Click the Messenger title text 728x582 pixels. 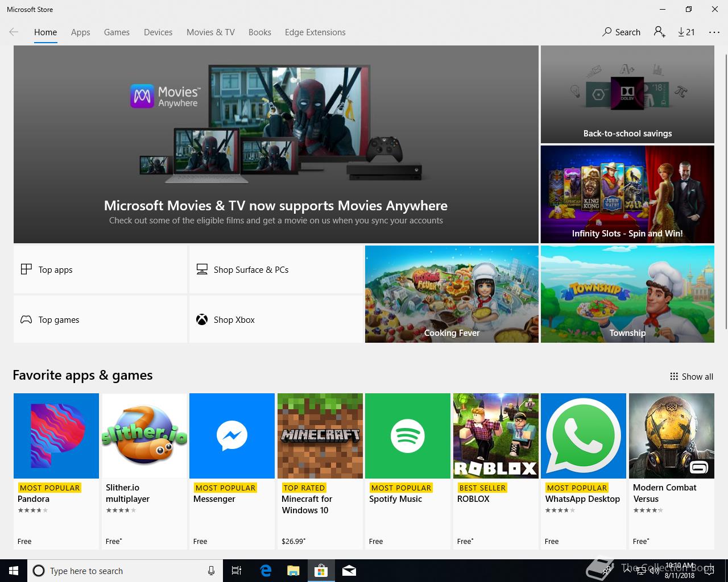tap(214, 499)
